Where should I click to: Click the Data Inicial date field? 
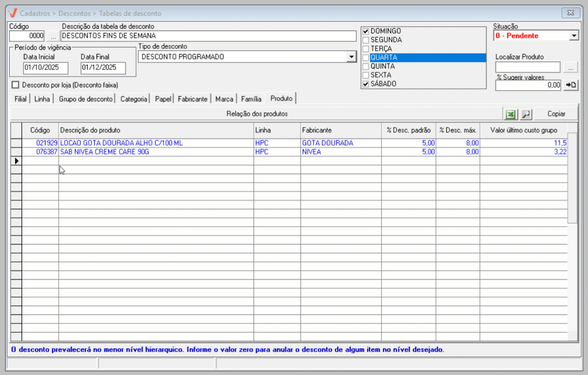[x=45, y=67]
